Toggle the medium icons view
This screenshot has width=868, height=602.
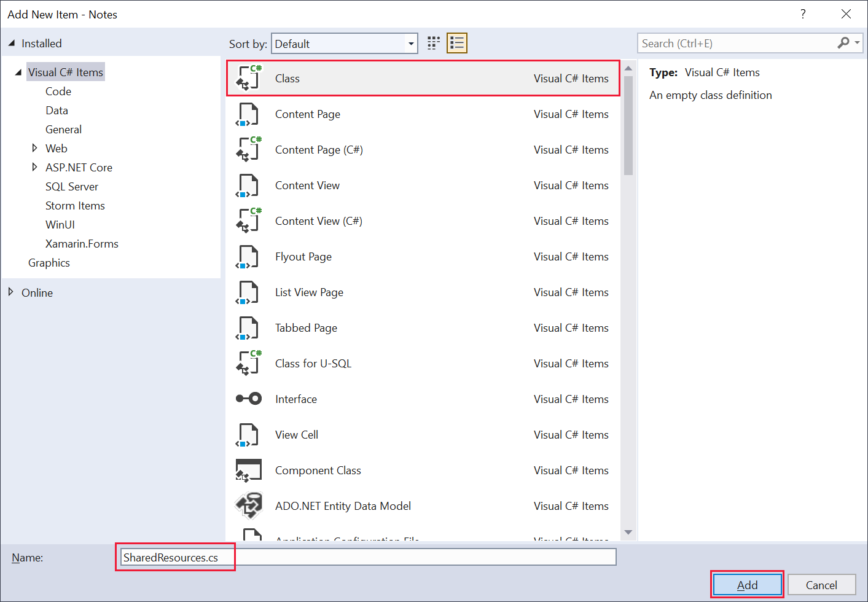433,43
